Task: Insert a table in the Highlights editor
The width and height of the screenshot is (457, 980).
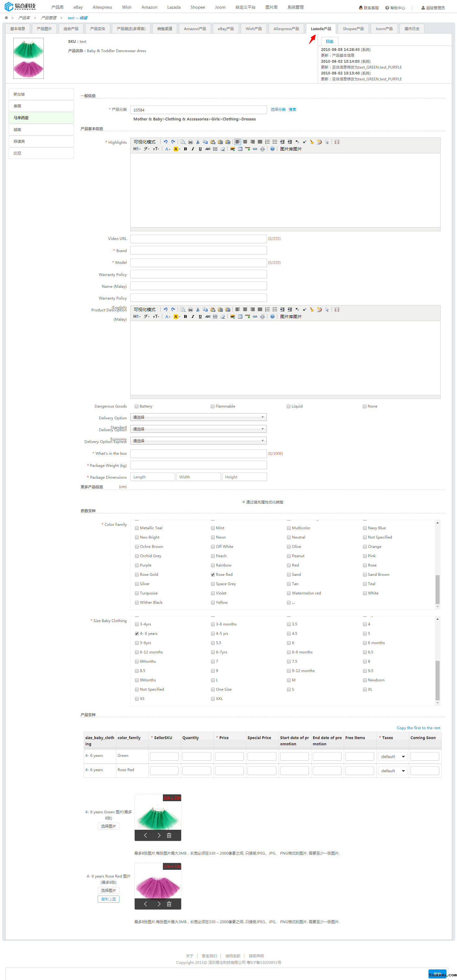Action: (240, 149)
